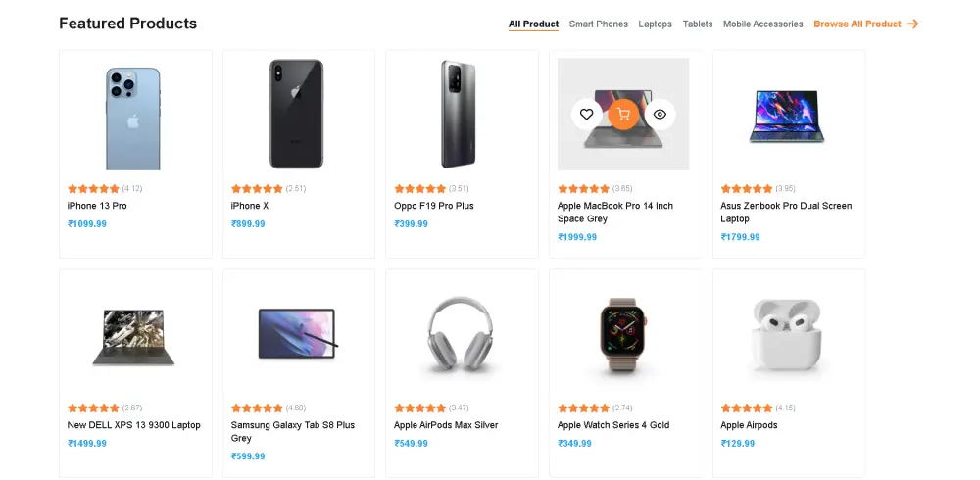Open Browse All Product link

857,24
